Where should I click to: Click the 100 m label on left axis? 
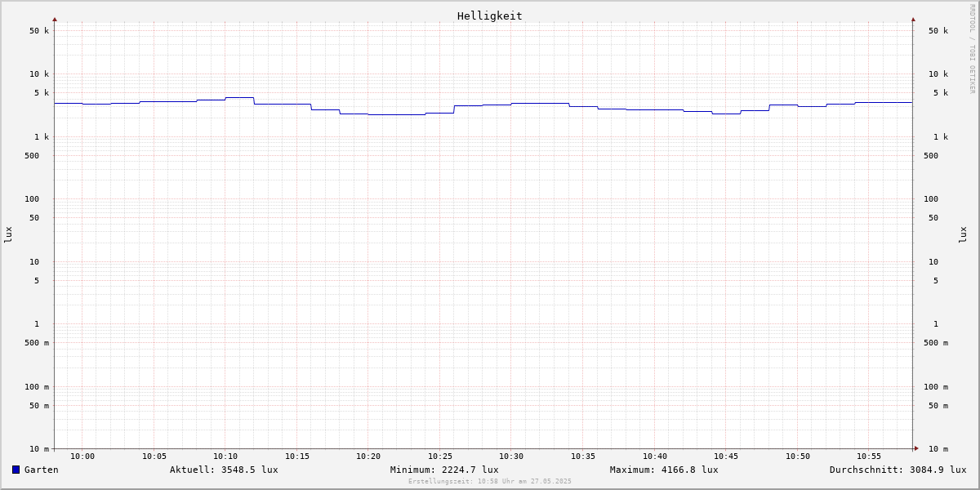tap(37, 387)
